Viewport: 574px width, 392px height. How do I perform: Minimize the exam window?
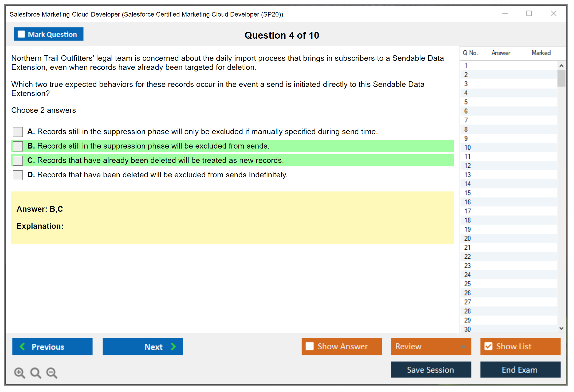point(505,14)
